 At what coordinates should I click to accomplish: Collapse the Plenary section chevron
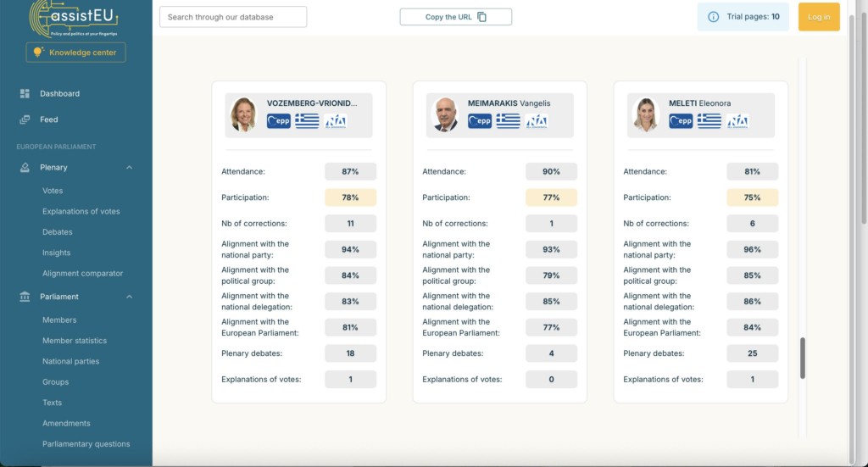[x=130, y=168]
